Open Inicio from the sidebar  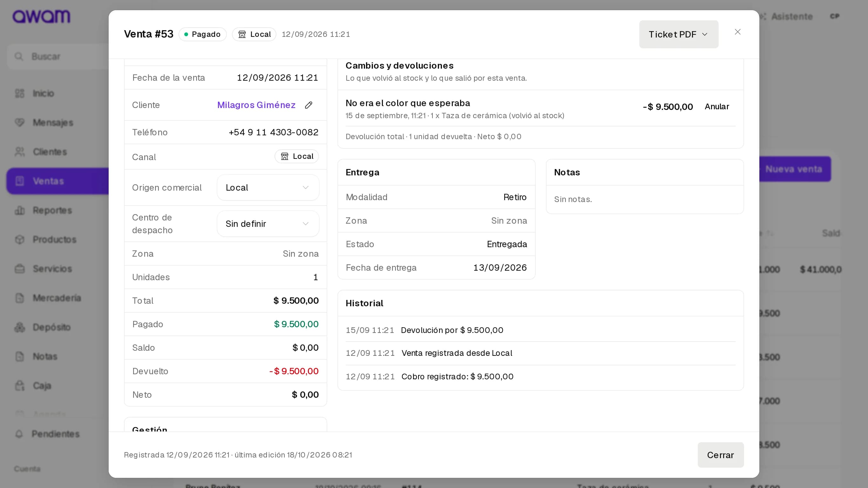pyautogui.click(x=43, y=93)
